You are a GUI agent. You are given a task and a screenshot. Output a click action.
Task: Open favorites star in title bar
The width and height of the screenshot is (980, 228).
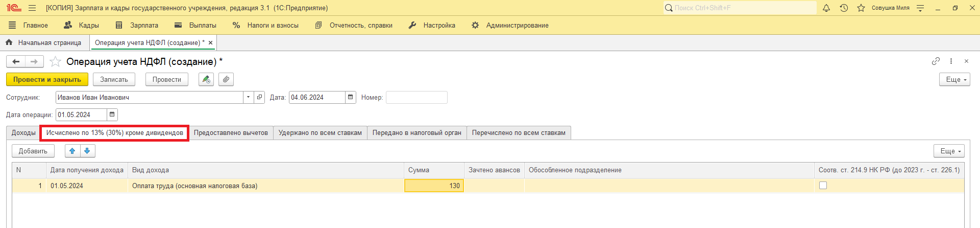tap(861, 8)
